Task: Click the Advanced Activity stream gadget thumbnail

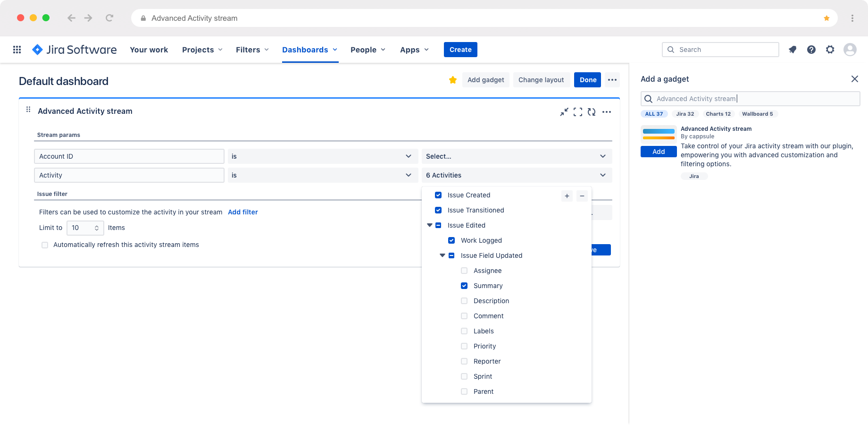Action: (x=659, y=134)
